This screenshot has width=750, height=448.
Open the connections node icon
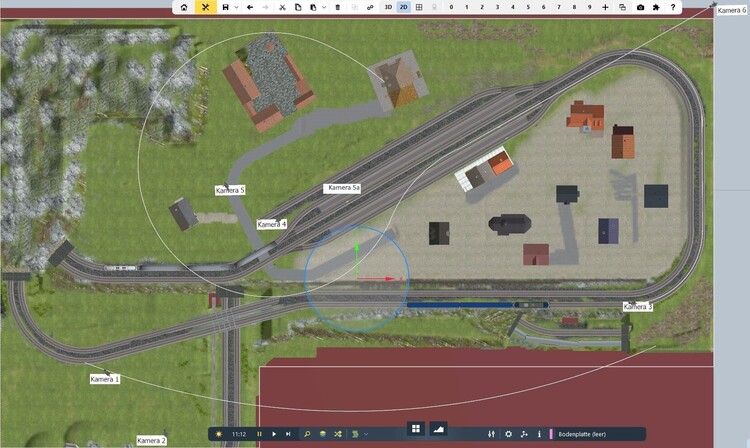coord(524,434)
